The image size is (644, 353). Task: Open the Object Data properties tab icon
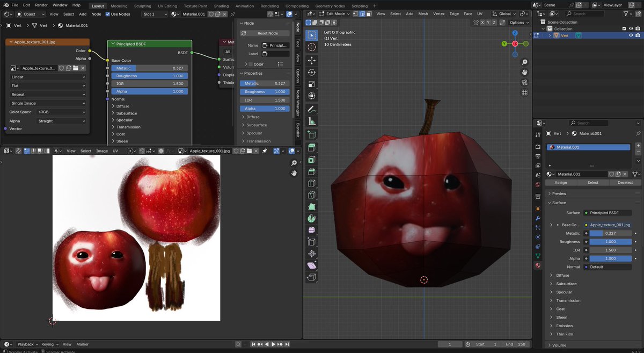(x=538, y=256)
